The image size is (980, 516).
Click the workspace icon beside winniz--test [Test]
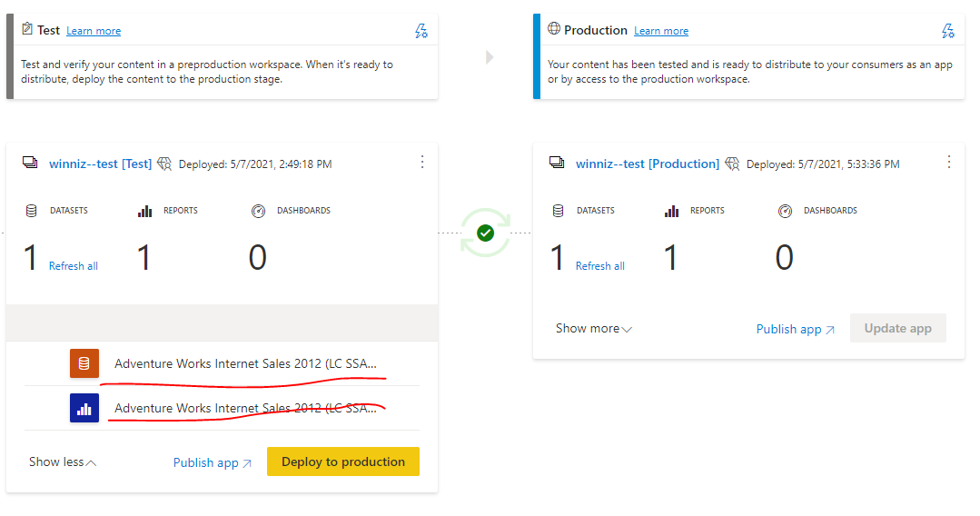click(x=30, y=163)
